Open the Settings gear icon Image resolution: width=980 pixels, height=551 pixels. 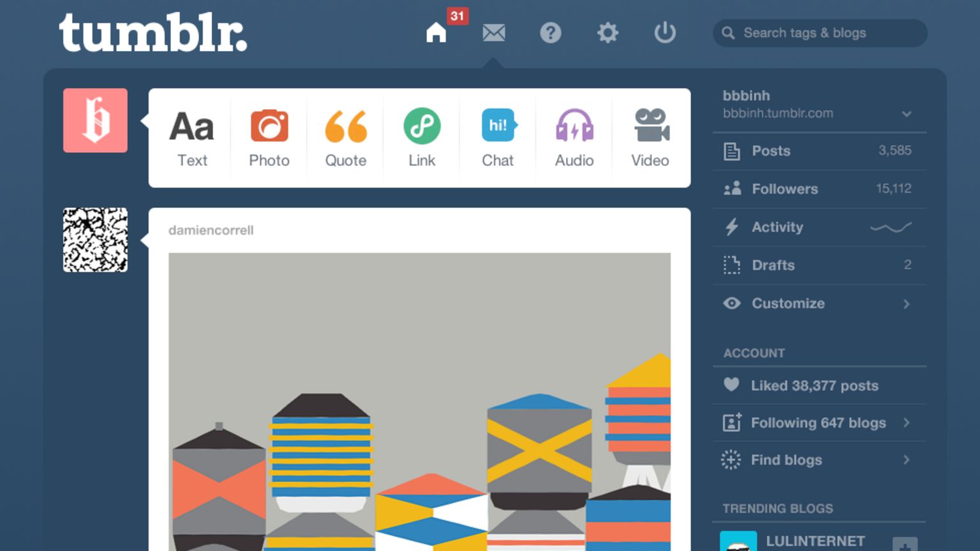click(607, 33)
